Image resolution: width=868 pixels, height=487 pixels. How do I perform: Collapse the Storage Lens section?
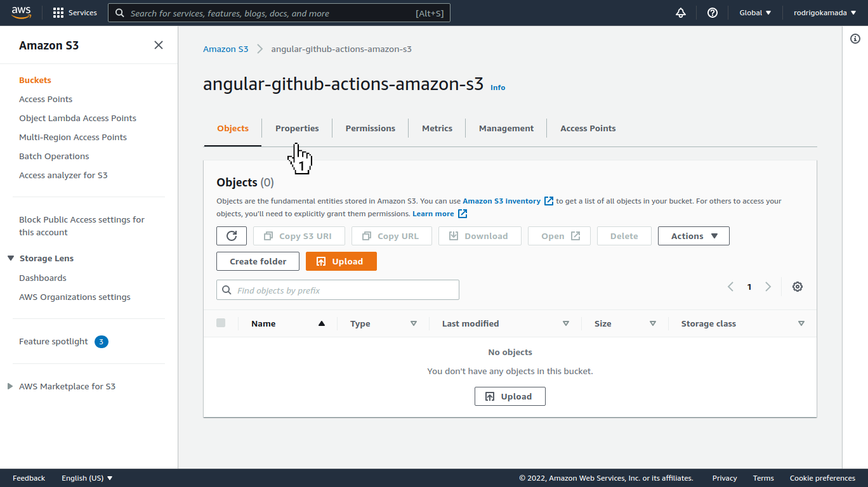pos(10,258)
